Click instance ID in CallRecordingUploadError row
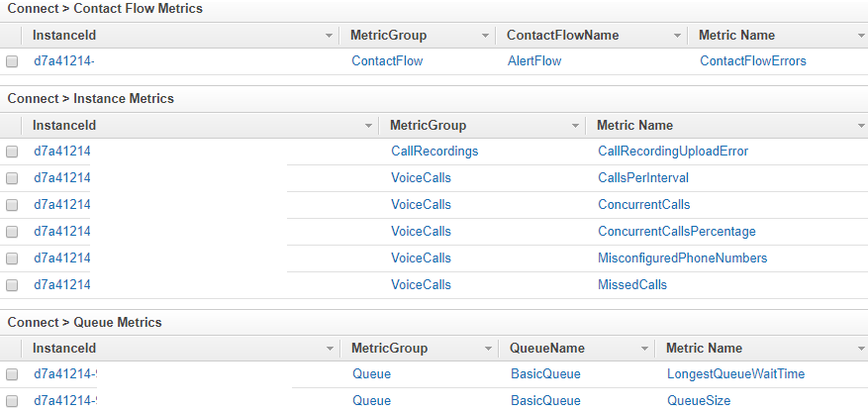Viewport: 868px width, 412px height. [x=62, y=152]
